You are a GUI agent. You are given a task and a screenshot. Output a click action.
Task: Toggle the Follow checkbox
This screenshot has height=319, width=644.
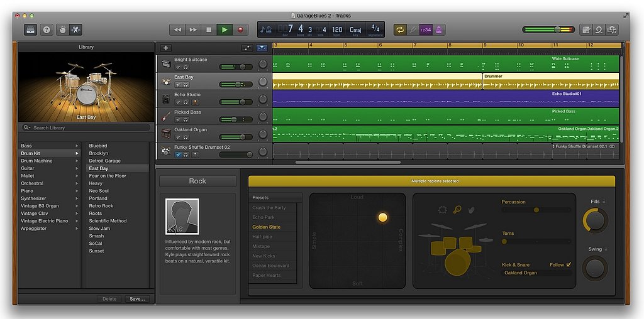[569, 265]
